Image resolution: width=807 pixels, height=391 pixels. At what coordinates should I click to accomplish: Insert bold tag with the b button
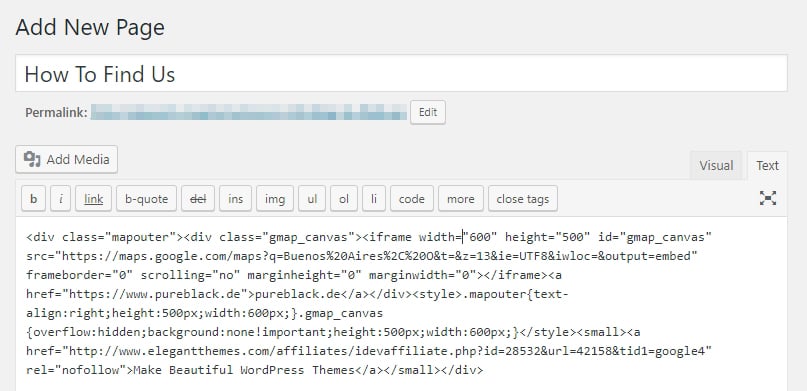coord(33,199)
